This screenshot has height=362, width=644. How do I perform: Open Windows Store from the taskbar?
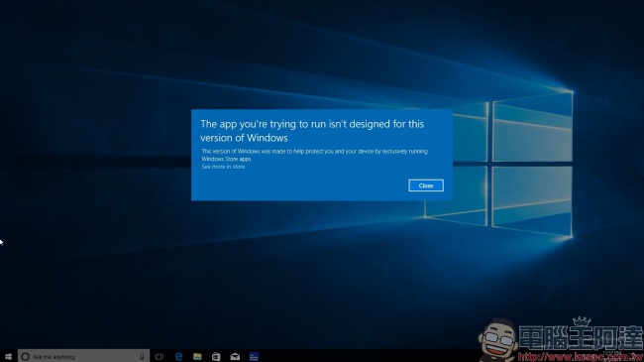216,357
